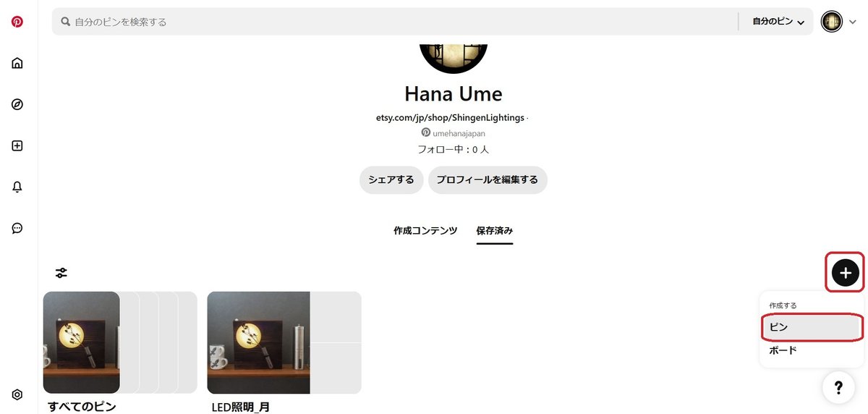This screenshot has width=868, height=414.
Task: Click the black plus create button
Action: point(846,273)
